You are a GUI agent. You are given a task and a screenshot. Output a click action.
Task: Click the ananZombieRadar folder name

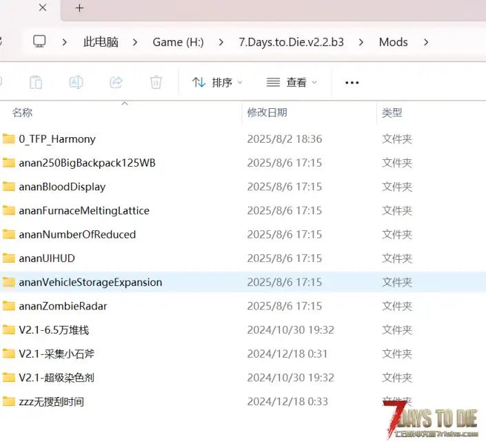[63, 306]
